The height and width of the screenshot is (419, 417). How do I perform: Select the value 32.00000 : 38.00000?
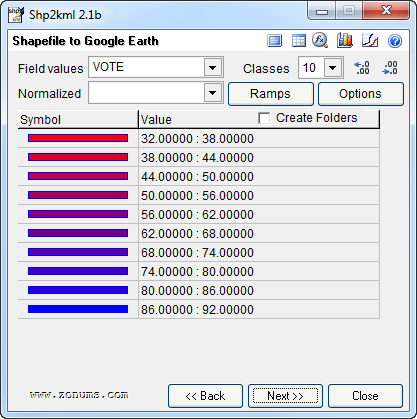click(x=197, y=139)
